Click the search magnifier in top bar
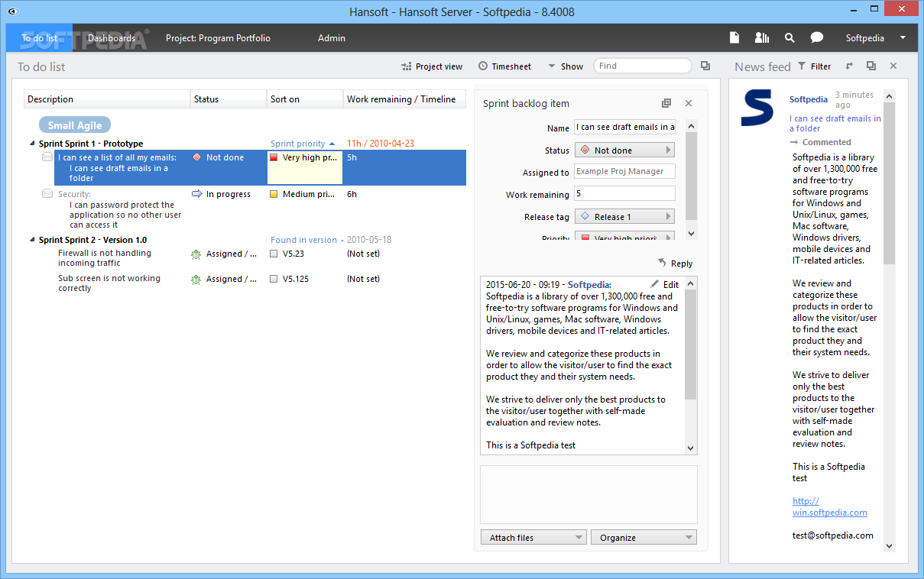The width and height of the screenshot is (924, 579). pos(789,37)
